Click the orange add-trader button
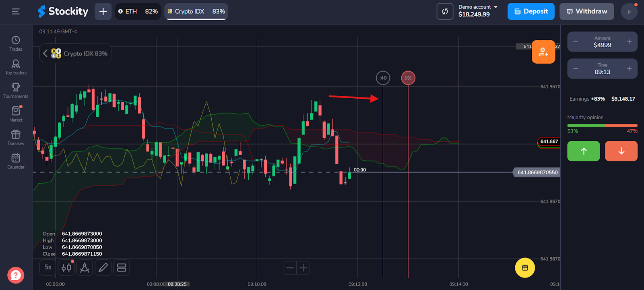 (543, 52)
